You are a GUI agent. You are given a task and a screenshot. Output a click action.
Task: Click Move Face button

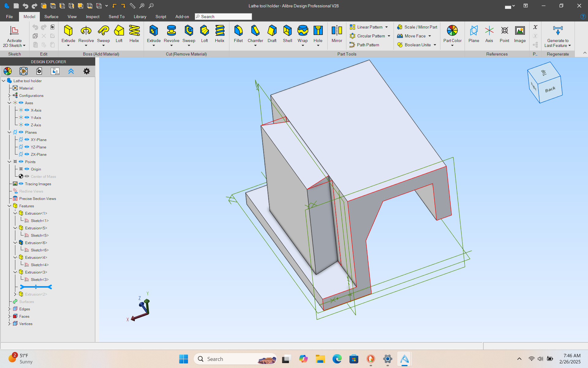(x=411, y=36)
